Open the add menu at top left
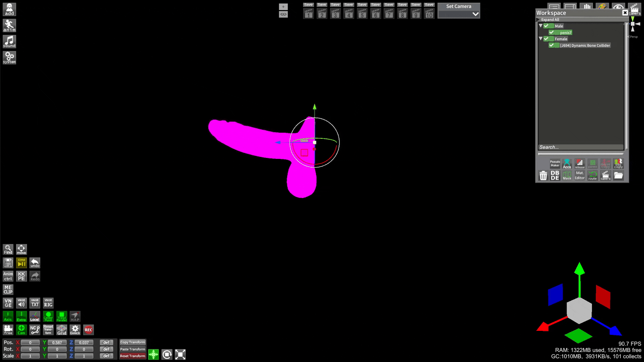 9,9
